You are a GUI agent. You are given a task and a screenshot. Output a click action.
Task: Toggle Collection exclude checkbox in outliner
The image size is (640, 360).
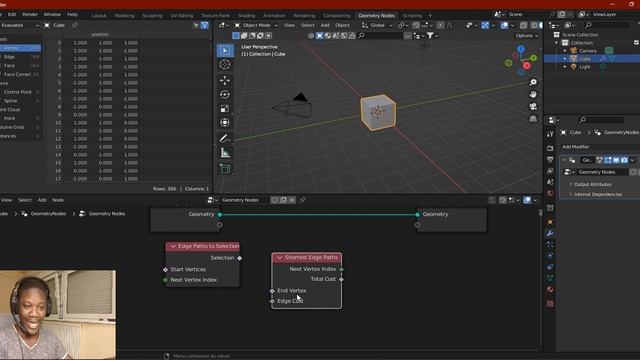pyautogui.click(x=636, y=42)
